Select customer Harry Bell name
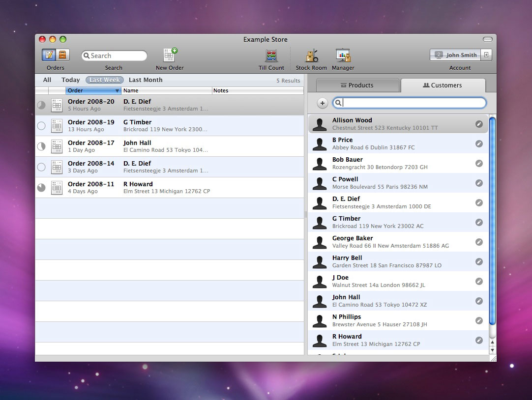Image resolution: width=532 pixels, height=400 pixels. click(347, 258)
